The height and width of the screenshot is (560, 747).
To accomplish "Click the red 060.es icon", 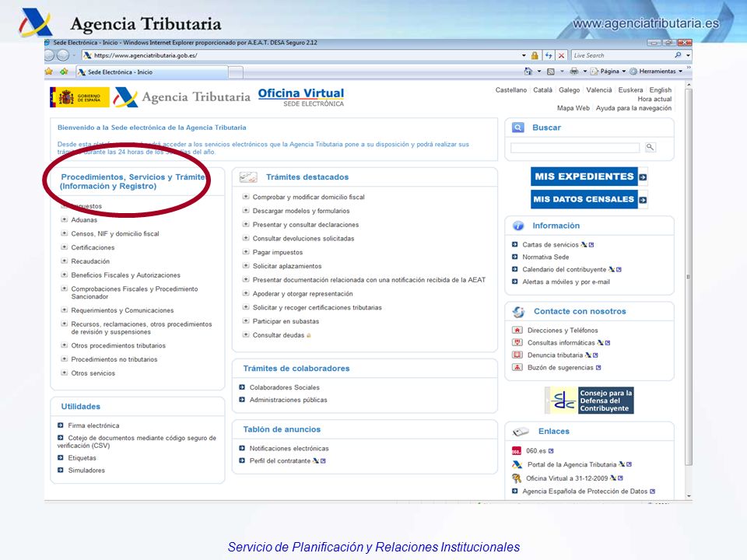I will click(x=517, y=450).
